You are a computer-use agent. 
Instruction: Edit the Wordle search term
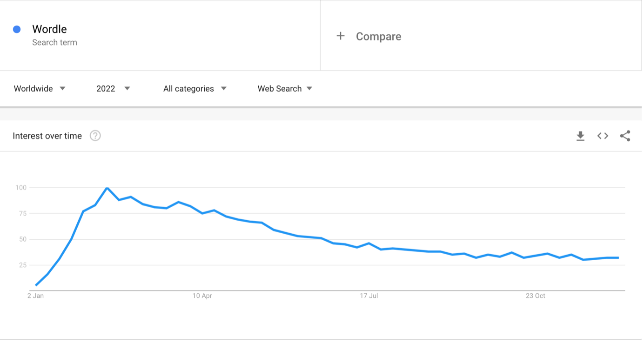49,29
